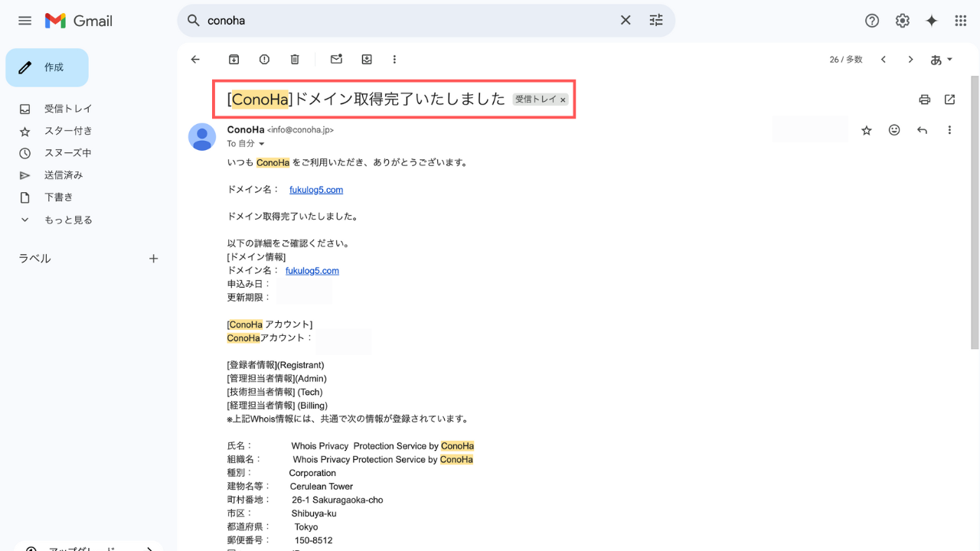Open first fukulog5.com link

pos(316,190)
